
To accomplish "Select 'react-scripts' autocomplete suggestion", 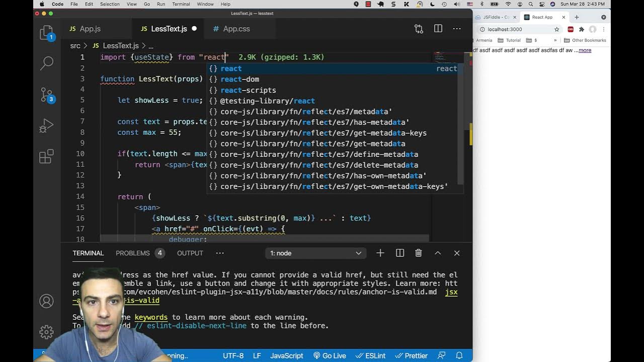I will [x=334, y=90].
